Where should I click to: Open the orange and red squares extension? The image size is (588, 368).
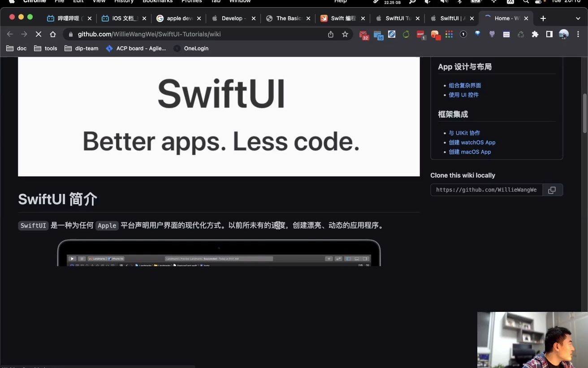coord(435,35)
